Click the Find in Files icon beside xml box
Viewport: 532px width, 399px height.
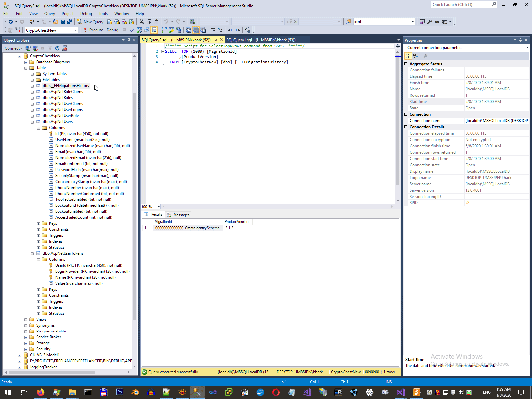point(348,22)
